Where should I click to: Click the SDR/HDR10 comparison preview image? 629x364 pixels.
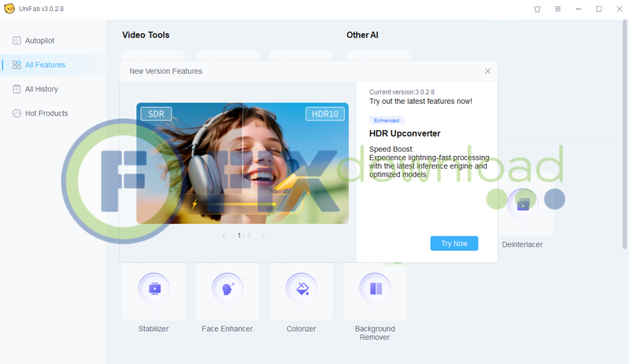242,163
